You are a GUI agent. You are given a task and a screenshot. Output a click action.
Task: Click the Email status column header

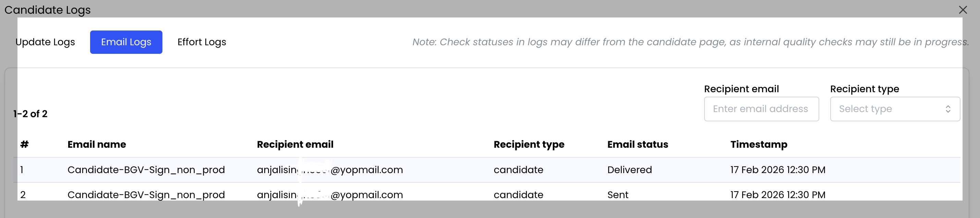coord(638,145)
